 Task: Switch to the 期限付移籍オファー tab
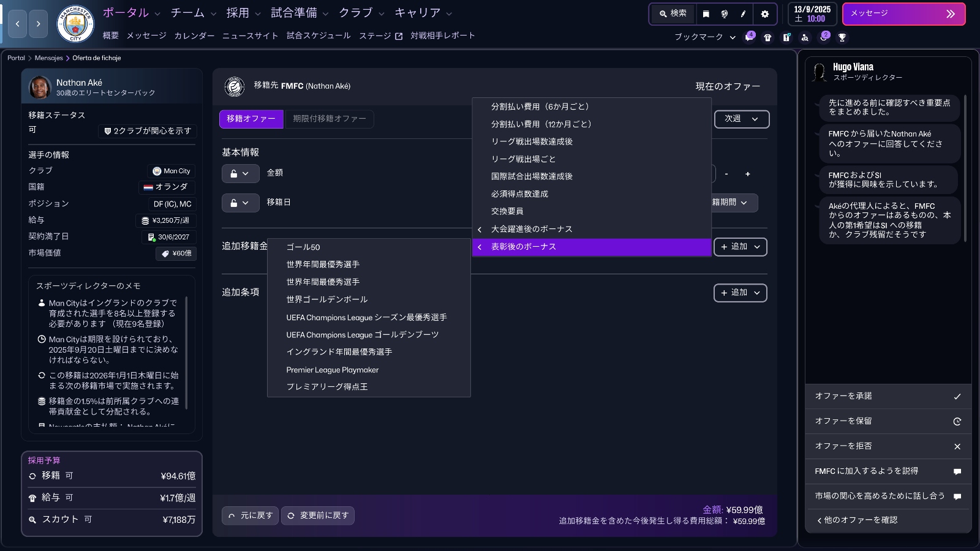(x=330, y=119)
